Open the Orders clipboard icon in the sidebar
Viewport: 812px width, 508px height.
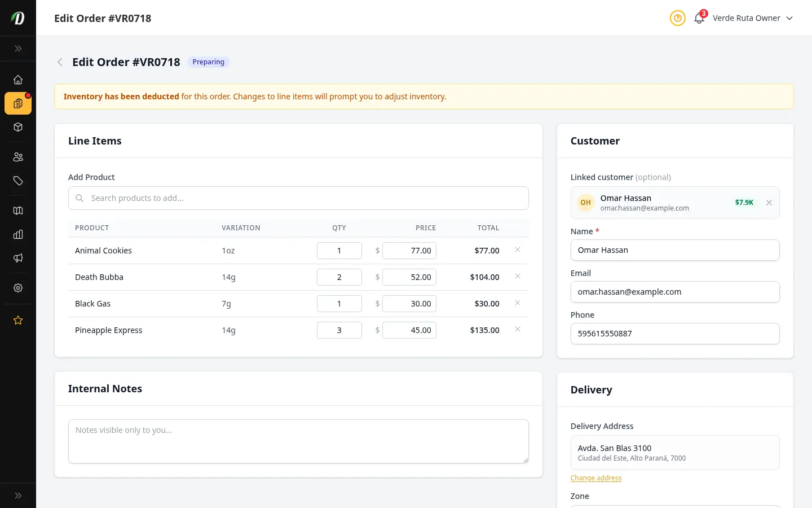click(18, 103)
